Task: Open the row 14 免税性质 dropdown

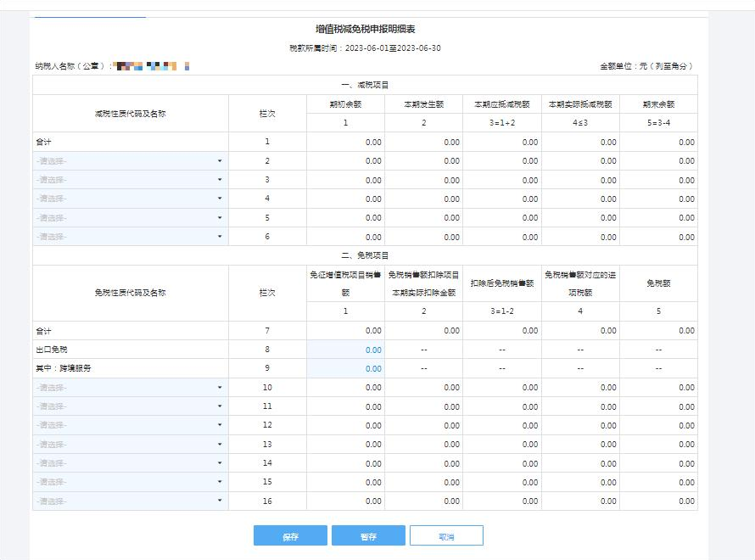Action: tap(131, 463)
